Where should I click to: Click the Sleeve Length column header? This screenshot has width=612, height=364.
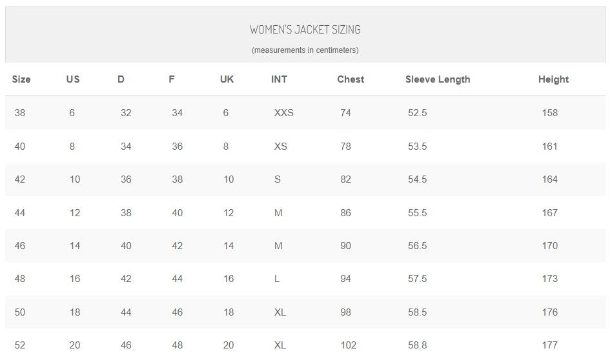(x=438, y=79)
